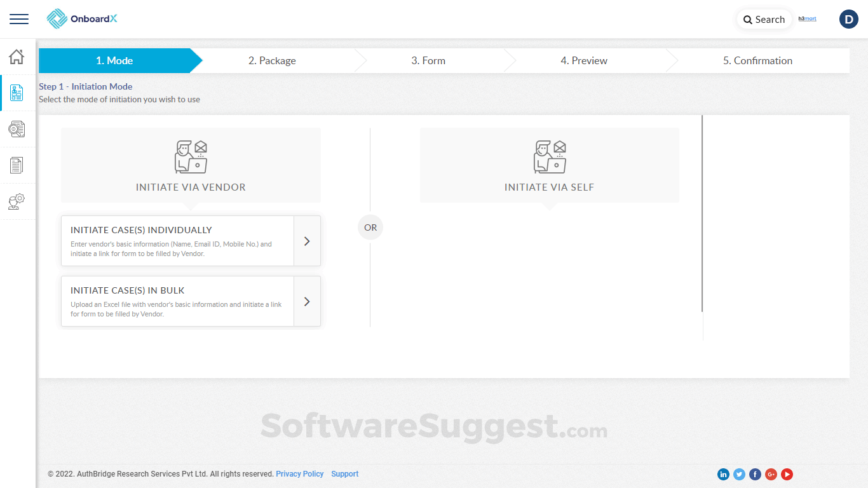The image size is (868, 488).
Task: Expand the Initiate Case(s) Individually chevron
Action: click(307, 241)
